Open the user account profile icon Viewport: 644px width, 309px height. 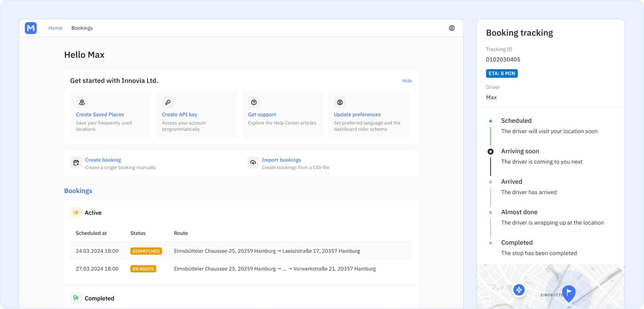point(452,28)
